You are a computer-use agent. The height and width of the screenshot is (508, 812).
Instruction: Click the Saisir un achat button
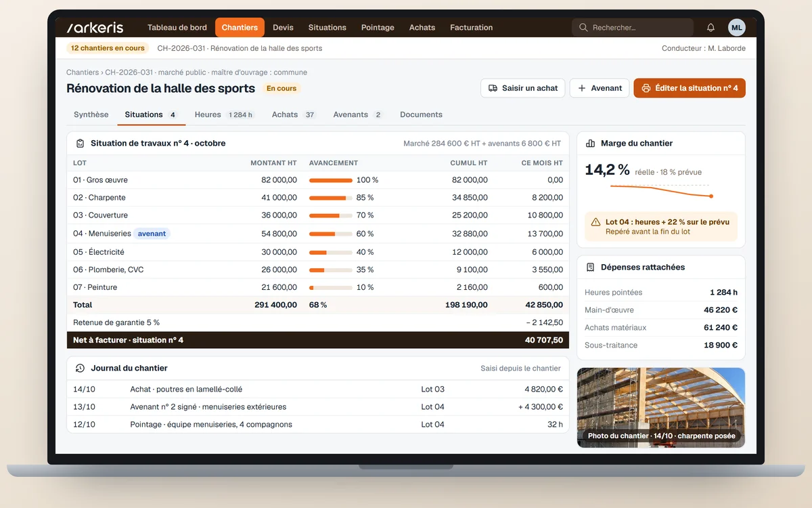pyautogui.click(x=523, y=88)
